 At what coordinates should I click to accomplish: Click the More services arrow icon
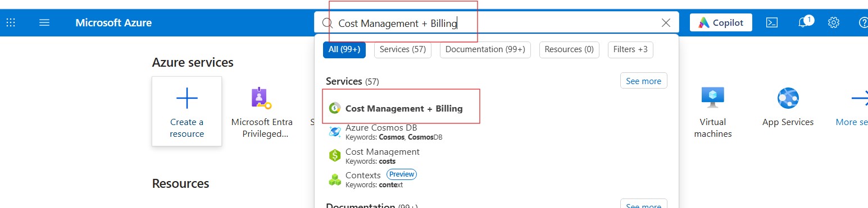pos(860,99)
